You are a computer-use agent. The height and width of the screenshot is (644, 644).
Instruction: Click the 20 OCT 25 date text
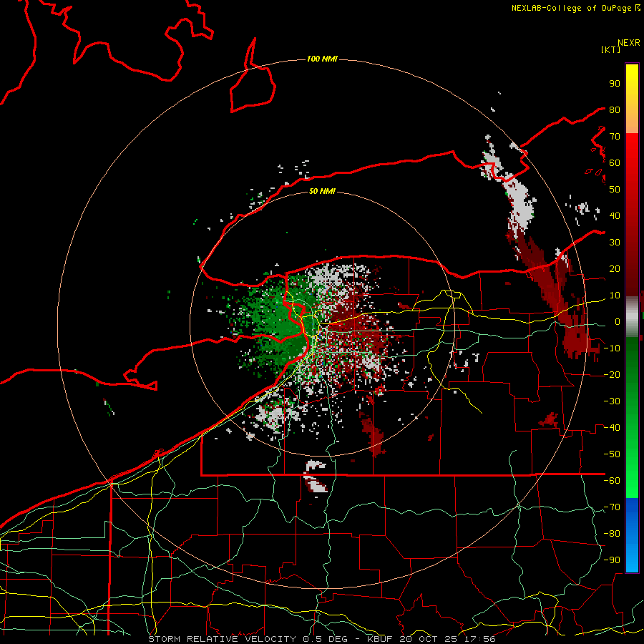(x=429, y=639)
